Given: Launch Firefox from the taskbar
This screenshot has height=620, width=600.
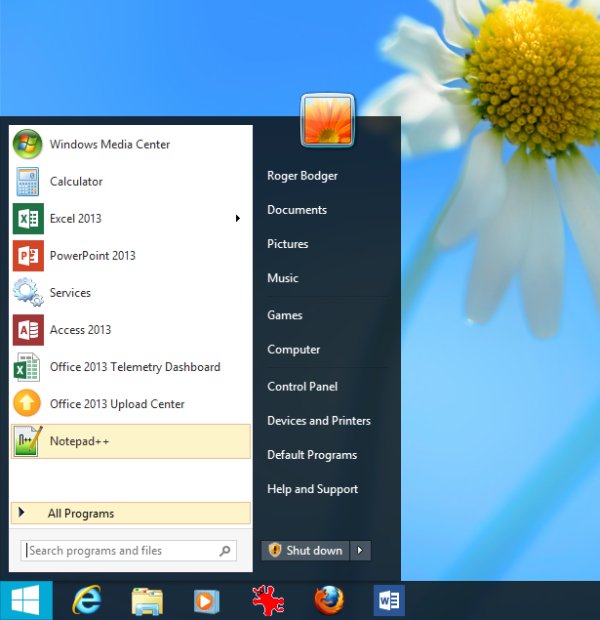Looking at the screenshot, I should [x=329, y=601].
